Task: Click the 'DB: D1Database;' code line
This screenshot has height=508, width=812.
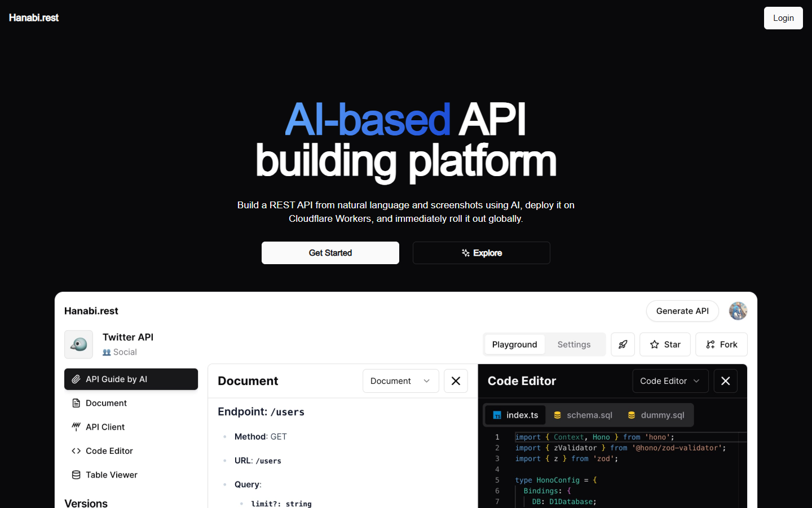Action: (x=564, y=502)
